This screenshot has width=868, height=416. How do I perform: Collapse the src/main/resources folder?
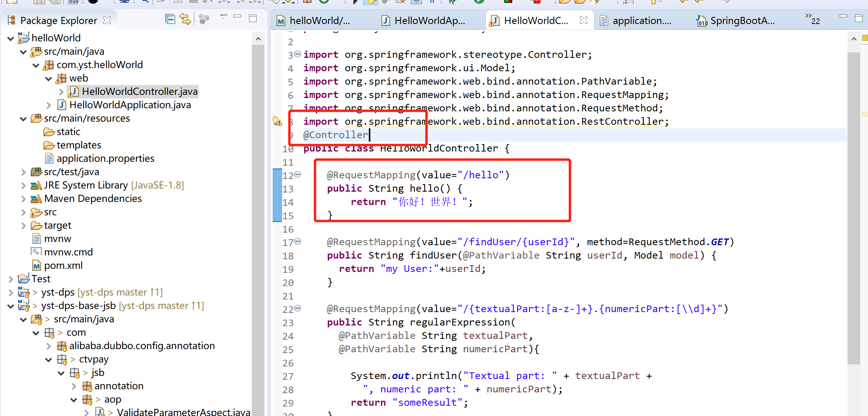pyautogui.click(x=23, y=119)
